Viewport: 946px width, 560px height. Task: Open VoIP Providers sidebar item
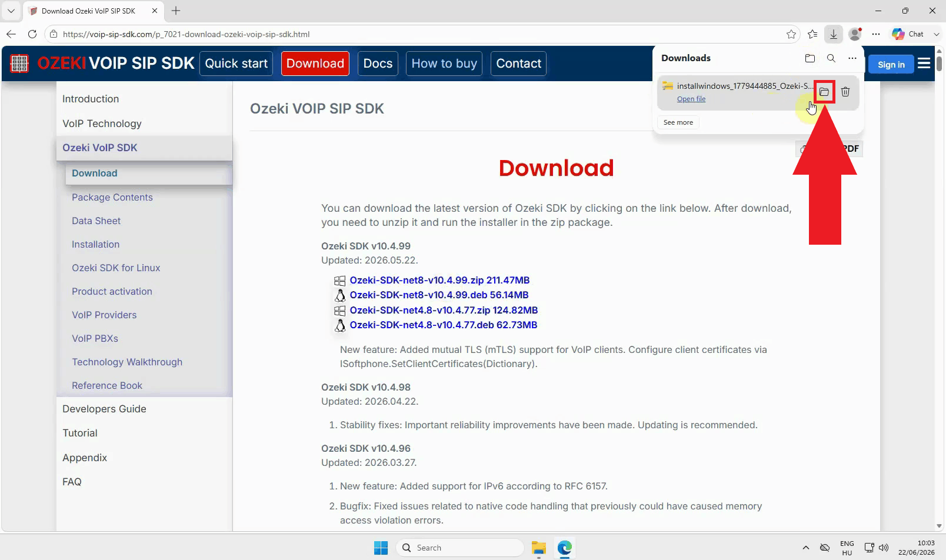tap(104, 315)
